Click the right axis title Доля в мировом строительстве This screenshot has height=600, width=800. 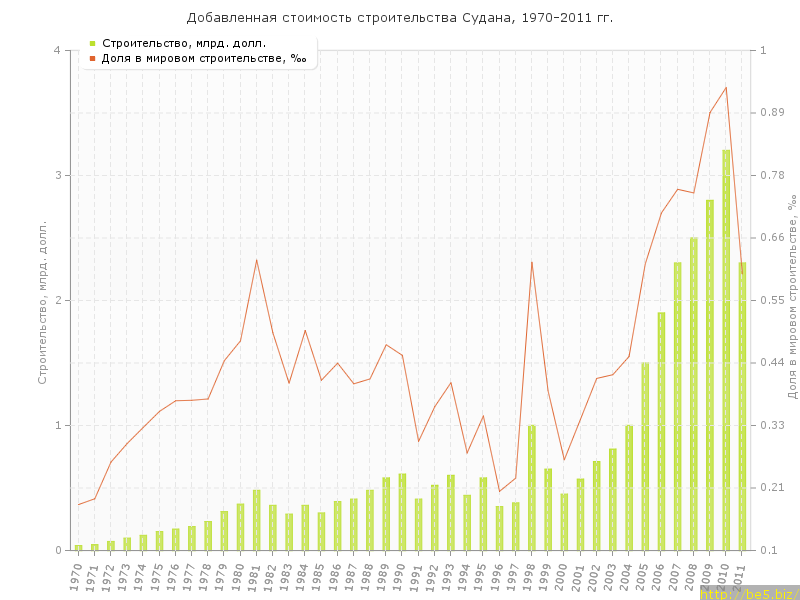point(791,300)
